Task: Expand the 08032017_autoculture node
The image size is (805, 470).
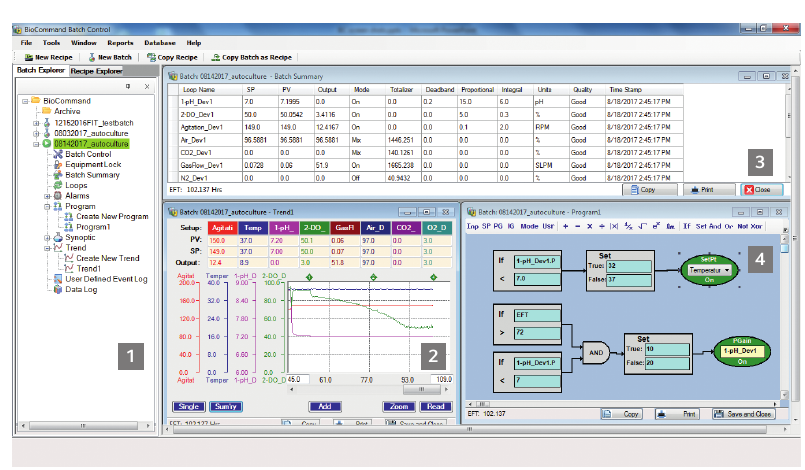Action: (x=36, y=134)
